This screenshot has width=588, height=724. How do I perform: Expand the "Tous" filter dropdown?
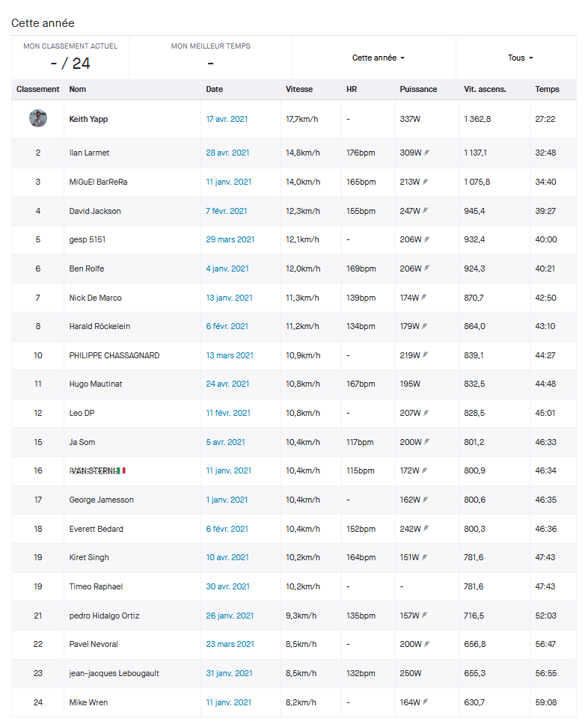tap(520, 58)
